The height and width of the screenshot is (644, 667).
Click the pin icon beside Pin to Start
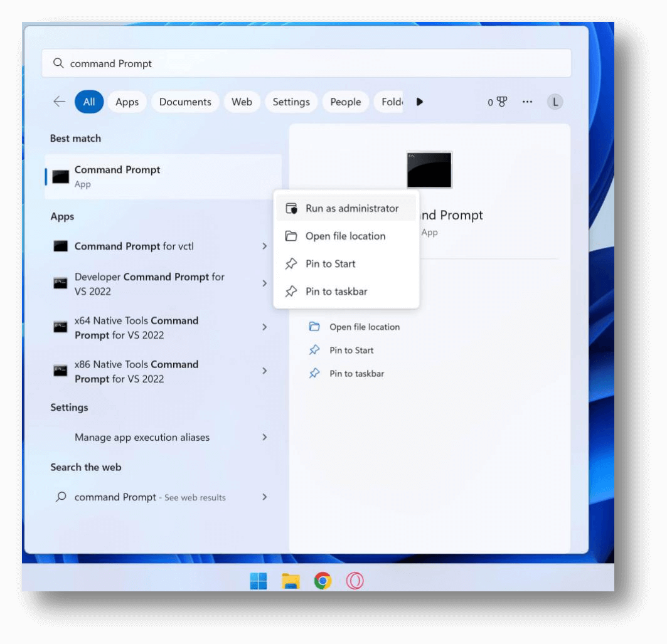click(x=291, y=263)
